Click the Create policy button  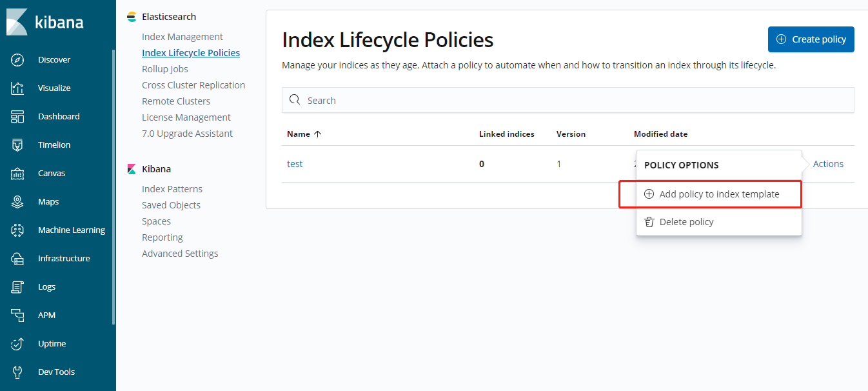tap(811, 39)
